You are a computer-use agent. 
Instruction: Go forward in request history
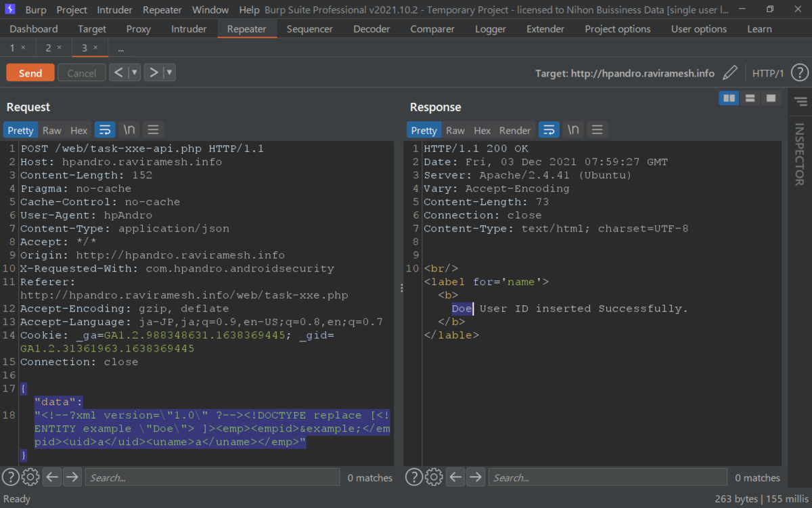(154, 72)
